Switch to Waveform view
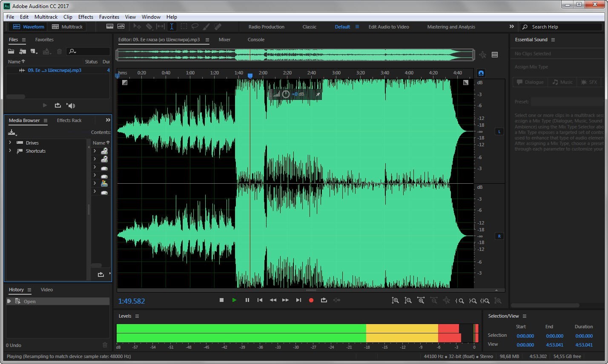 click(x=29, y=26)
